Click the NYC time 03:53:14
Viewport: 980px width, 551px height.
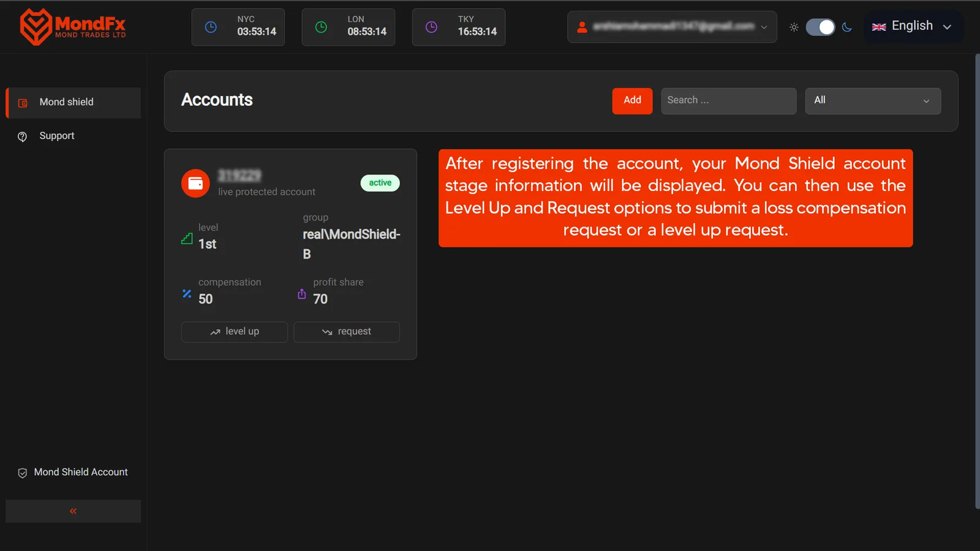[x=257, y=32]
